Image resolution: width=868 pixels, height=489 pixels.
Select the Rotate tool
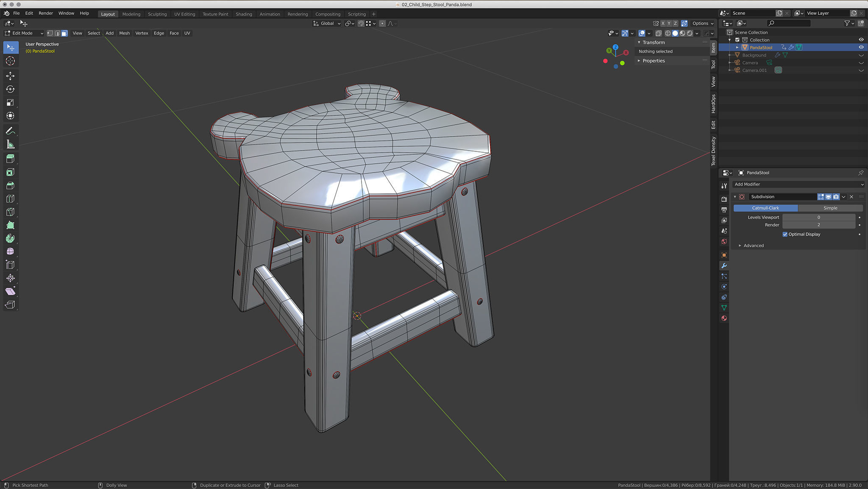point(10,89)
